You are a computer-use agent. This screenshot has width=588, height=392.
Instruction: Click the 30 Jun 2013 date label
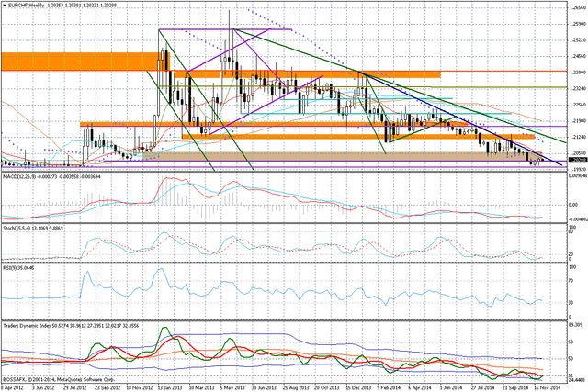(x=266, y=388)
